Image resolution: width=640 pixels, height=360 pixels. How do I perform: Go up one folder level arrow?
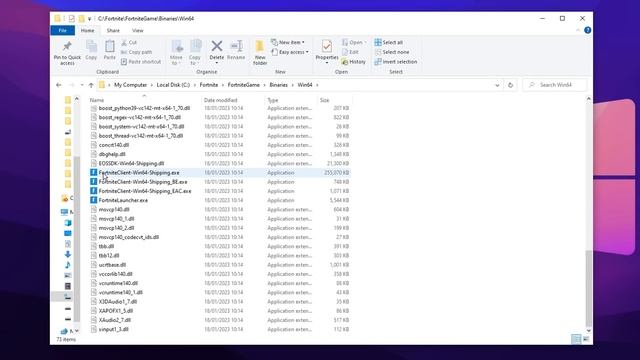click(91, 85)
